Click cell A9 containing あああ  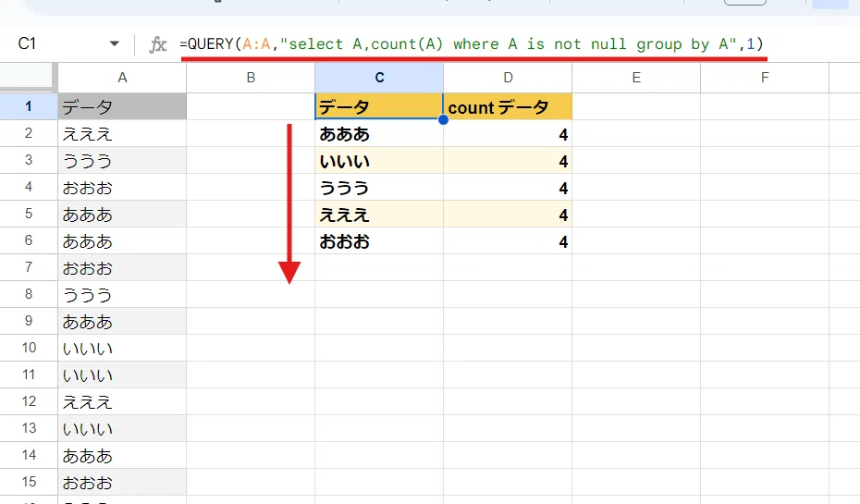(x=122, y=322)
